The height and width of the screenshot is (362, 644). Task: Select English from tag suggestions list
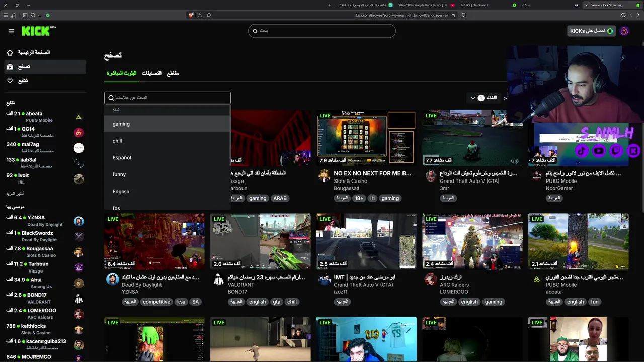click(167, 191)
